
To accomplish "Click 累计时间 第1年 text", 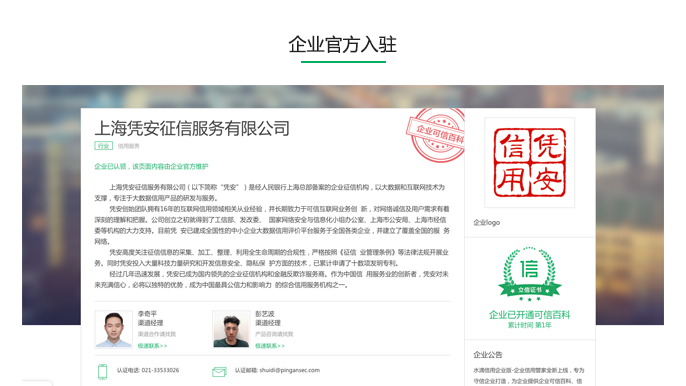I will [529, 325].
